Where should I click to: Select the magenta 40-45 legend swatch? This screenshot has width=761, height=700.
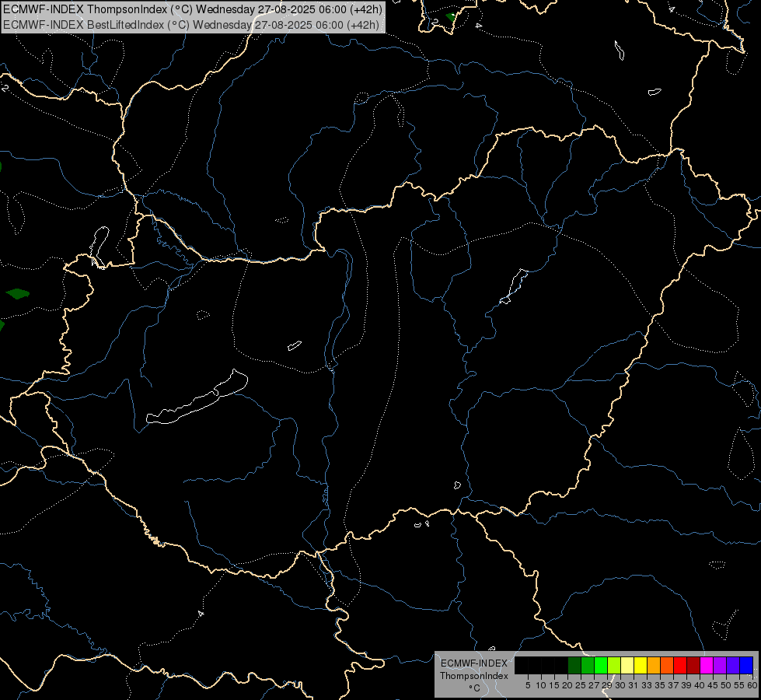click(706, 665)
